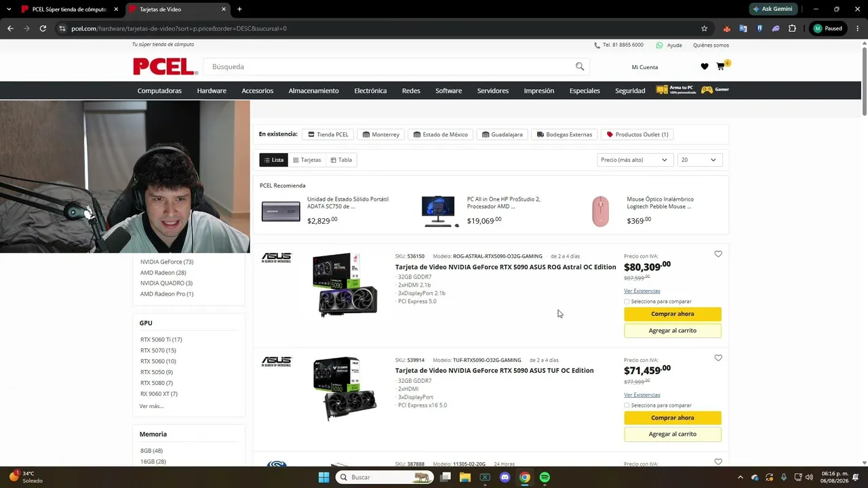This screenshot has width=868, height=488.
Task: Open a new browser tab
Action: point(239,9)
